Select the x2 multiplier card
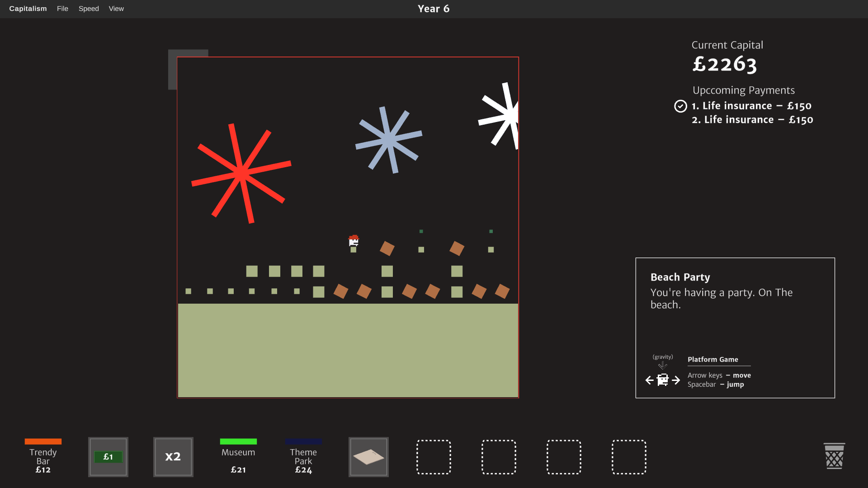The height and width of the screenshot is (488, 868). click(173, 457)
